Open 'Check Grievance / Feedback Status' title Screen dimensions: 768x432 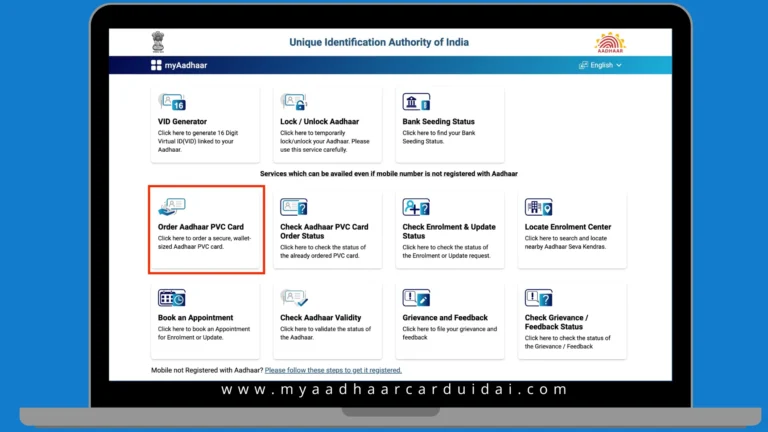point(556,322)
